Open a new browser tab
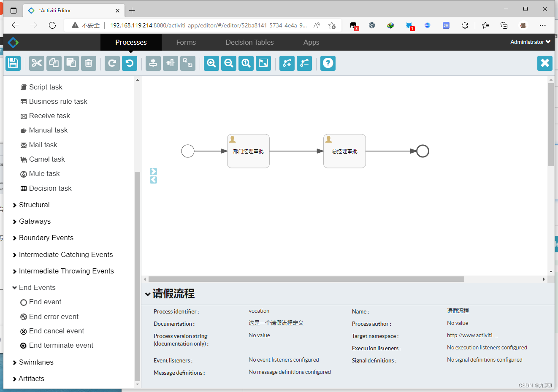This screenshot has height=392, width=558. point(132,11)
